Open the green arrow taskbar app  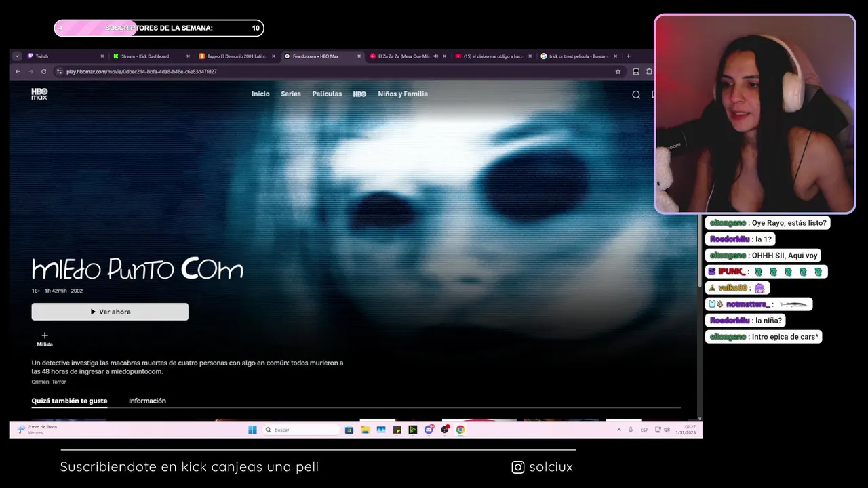(x=412, y=430)
